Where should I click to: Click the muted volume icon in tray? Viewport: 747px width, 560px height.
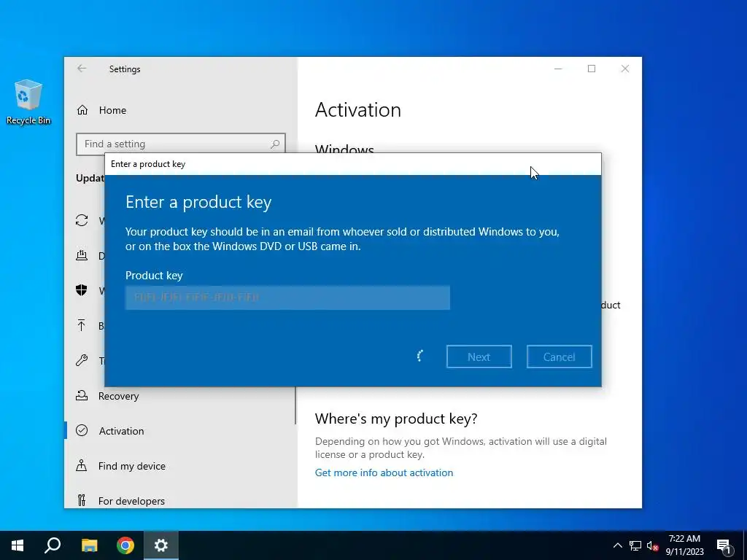click(x=652, y=545)
